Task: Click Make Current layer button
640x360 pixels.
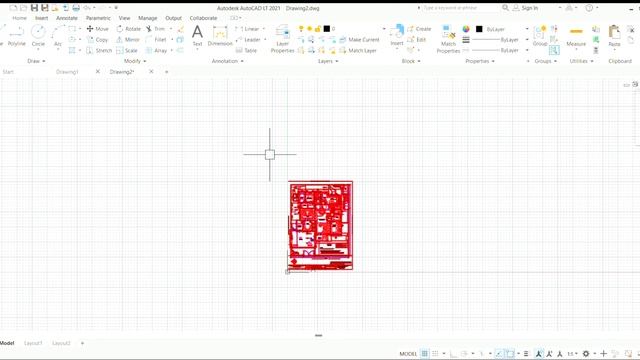Action: coord(359,40)
